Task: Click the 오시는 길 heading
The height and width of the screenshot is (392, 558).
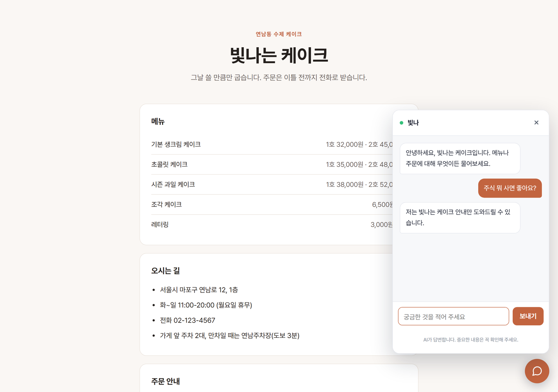Action: pos(165,271)
